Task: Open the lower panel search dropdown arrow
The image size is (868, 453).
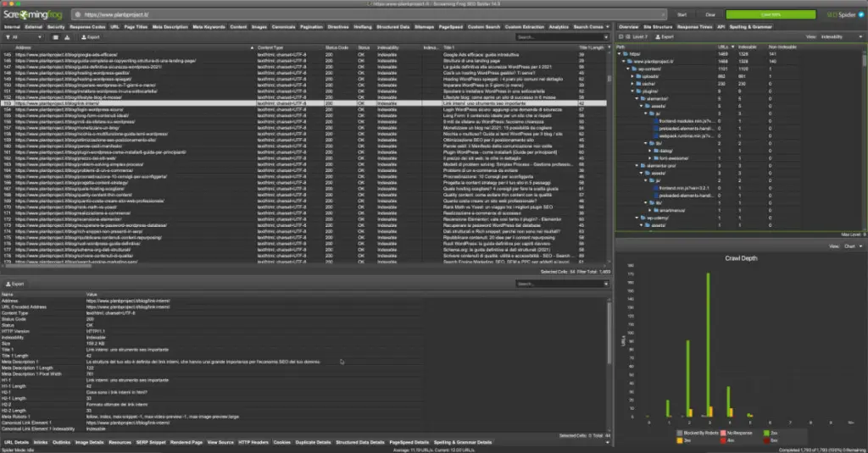Action: (605, 284)
